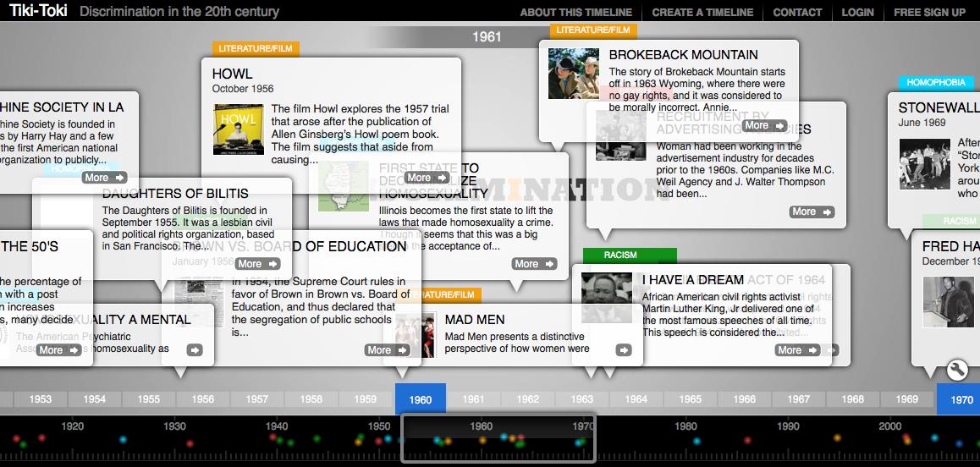Select the STONEWALL card title

(939, 107)
